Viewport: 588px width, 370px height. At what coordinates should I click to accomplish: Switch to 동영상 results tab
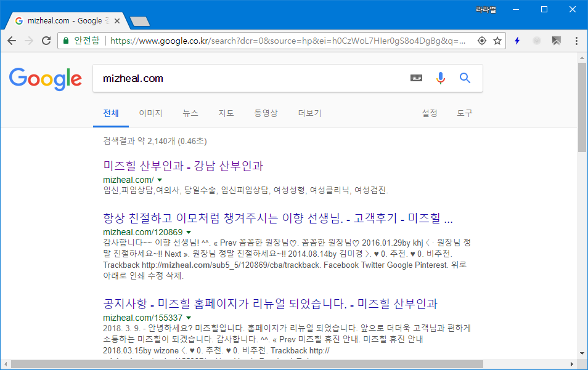click(x=266, y=113)
